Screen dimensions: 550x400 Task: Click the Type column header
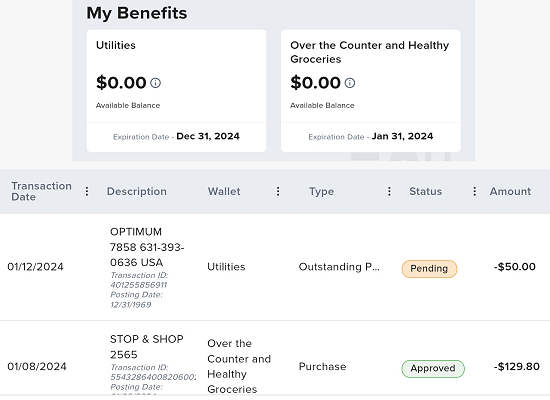click(321, 192)
